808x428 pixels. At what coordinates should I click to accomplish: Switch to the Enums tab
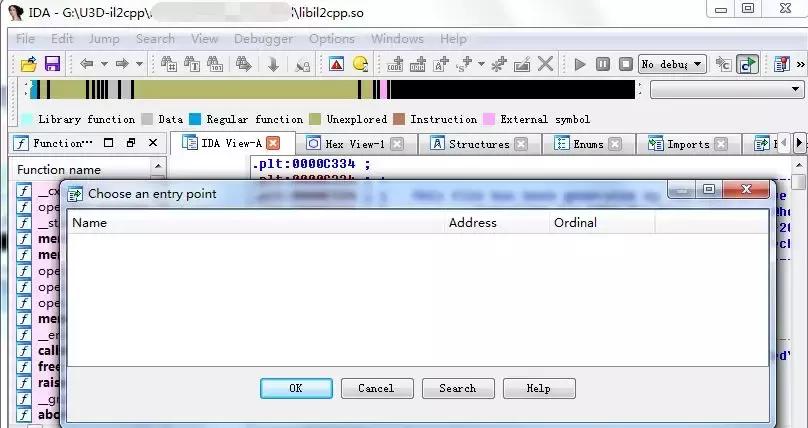pos(588,144)
